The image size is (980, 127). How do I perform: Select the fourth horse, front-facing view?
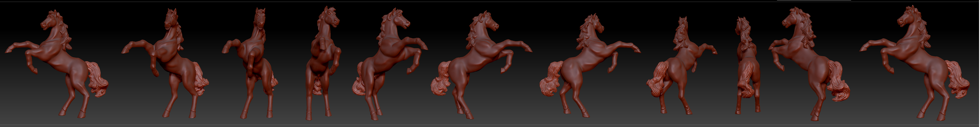[323, 63]
